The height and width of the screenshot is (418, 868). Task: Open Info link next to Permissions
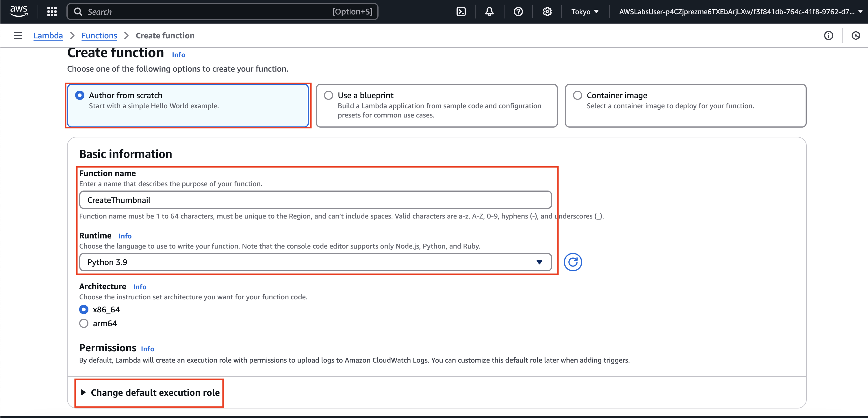click(147, 349)
